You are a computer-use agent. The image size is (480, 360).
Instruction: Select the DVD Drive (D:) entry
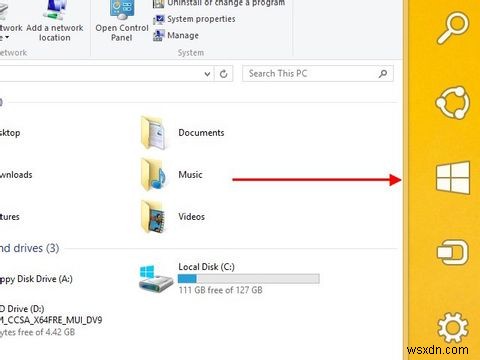click(x=51, y=320)
